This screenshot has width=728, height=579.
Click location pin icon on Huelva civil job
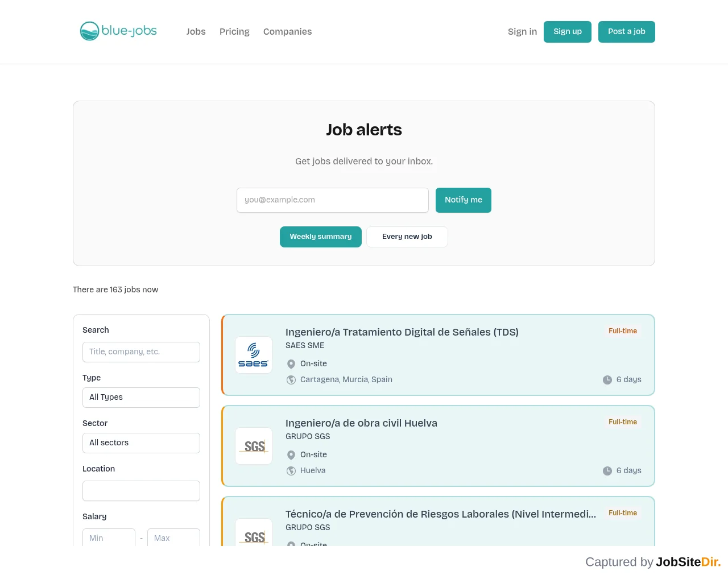[291, 455]
